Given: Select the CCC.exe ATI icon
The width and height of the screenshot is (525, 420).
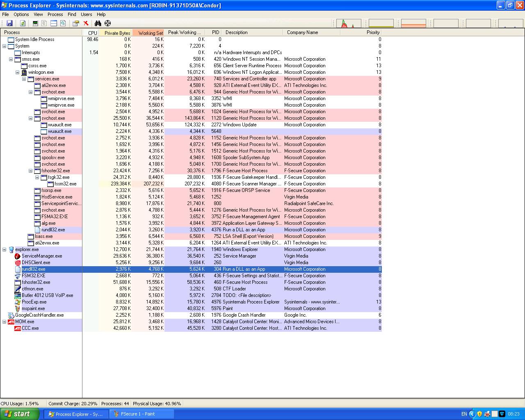Looking at the screenshot, I should tap(18, 328).
